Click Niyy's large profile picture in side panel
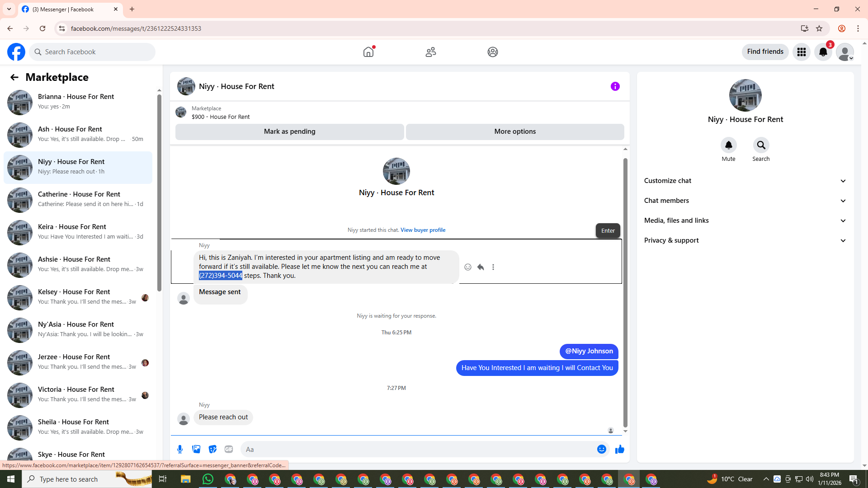Image resolution: width=868 pixels, height=488 pixels. [745, 95]
